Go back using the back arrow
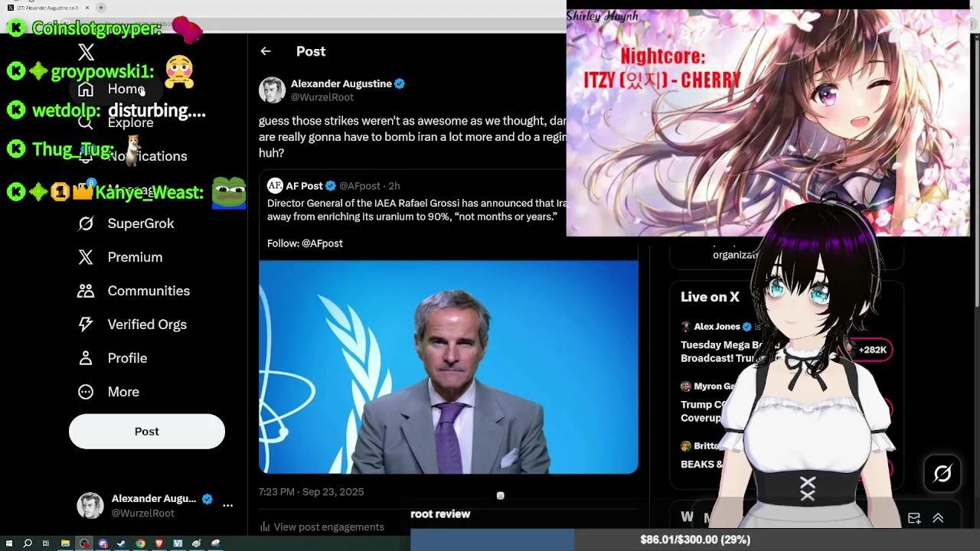The height and width of the screenshot is (551, 980). (266, 51)
